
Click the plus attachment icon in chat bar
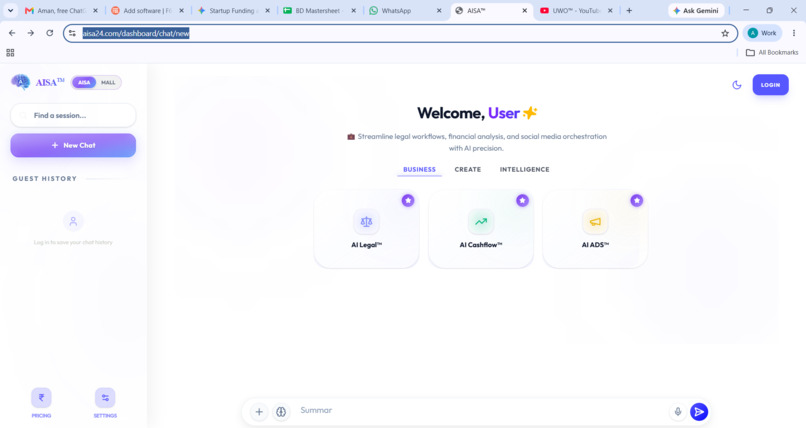[259, 412]
